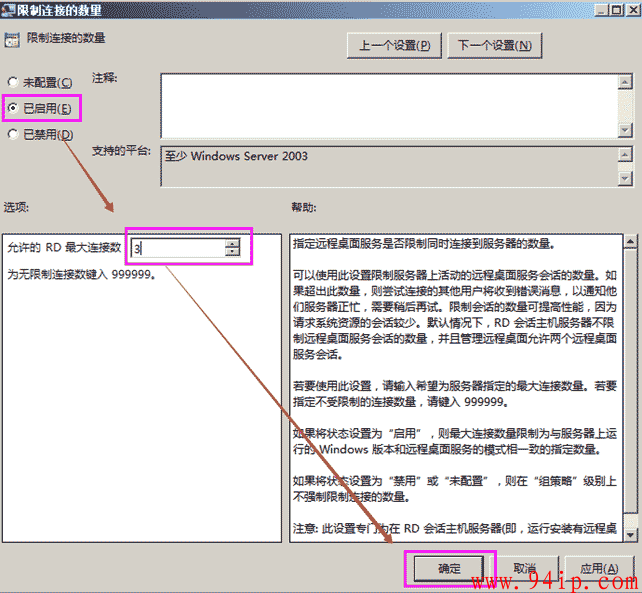Click supported platform scroll up arrow
Screen dimensions: 642x593
625,155
